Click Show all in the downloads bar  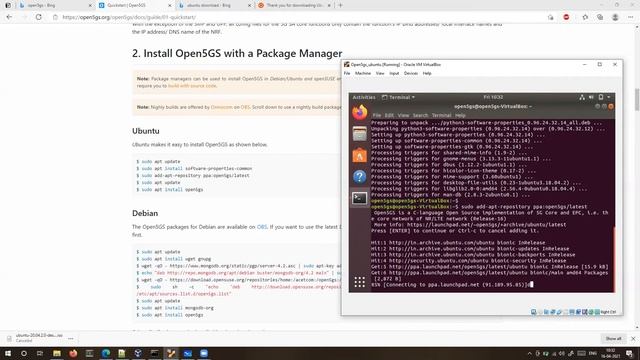coord(613,338)
